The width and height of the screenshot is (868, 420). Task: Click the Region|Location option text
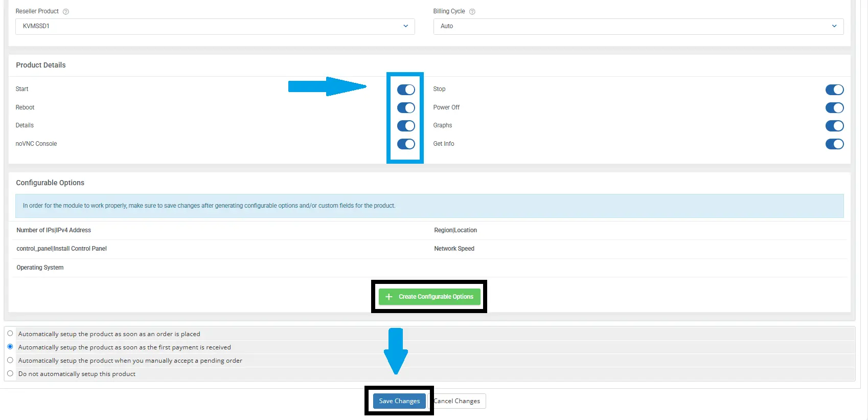point(455,230)
